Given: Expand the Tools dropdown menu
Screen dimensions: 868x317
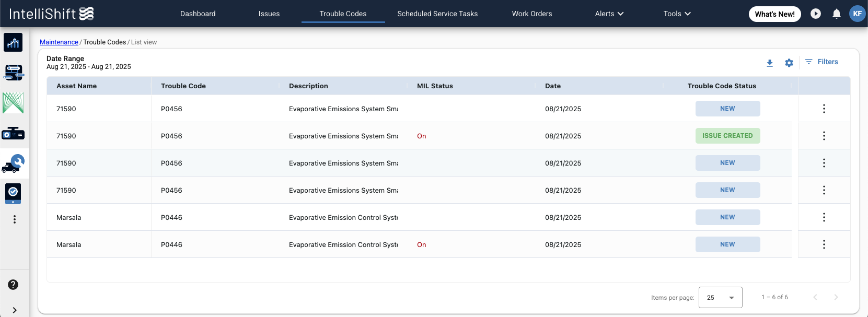Looking at the screenshot, I should point(677,14).
